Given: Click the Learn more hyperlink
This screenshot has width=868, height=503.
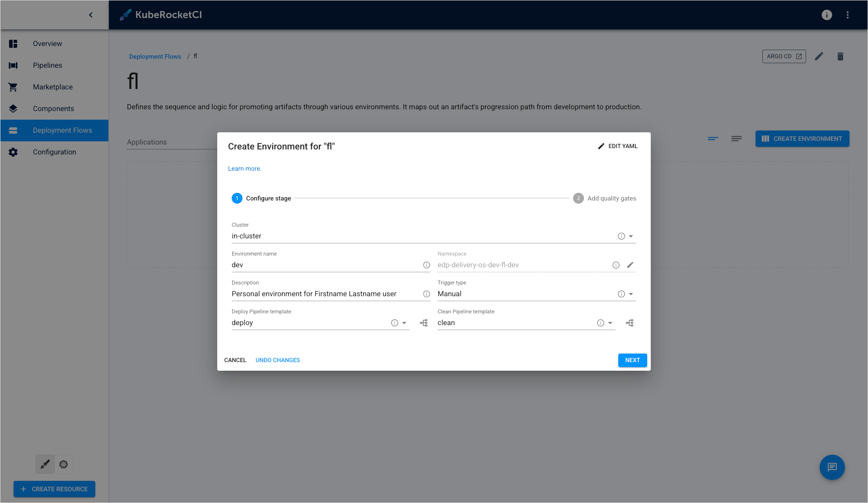Looking at the screenshot, I should [x=244, y=168].
